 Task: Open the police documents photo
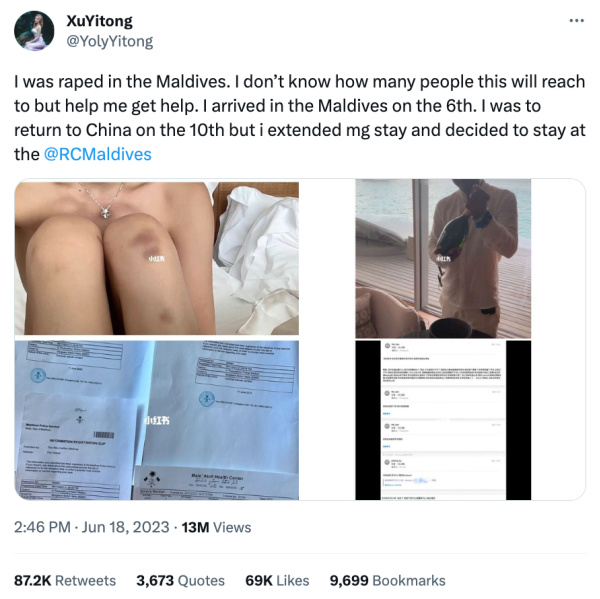[x=157, y=420]
